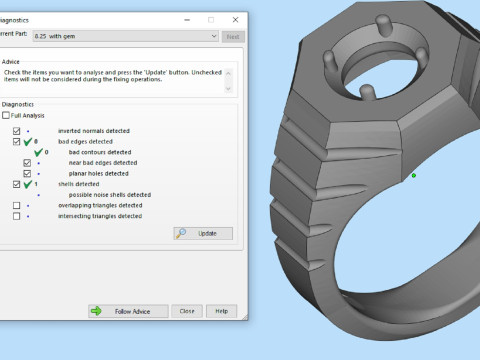Minimize the Diagnostics window
Viewport: 480px width, 360px height.
pyautogui.click(x=187, y=20)
